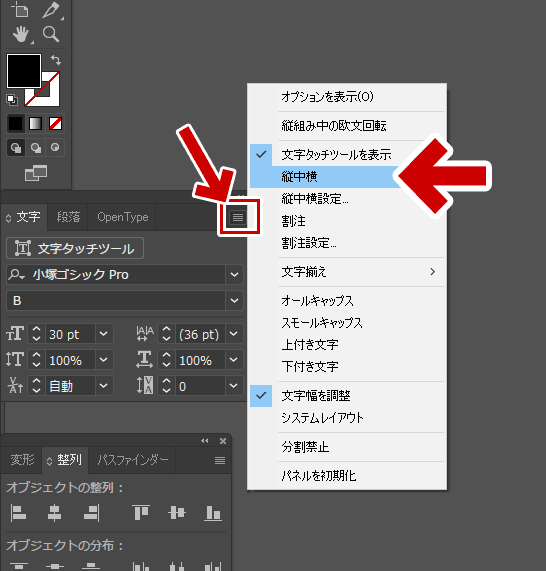Choose 縦中横 in the panel menu
Viewport: 546px width, 571px height.
coord(347,177)
